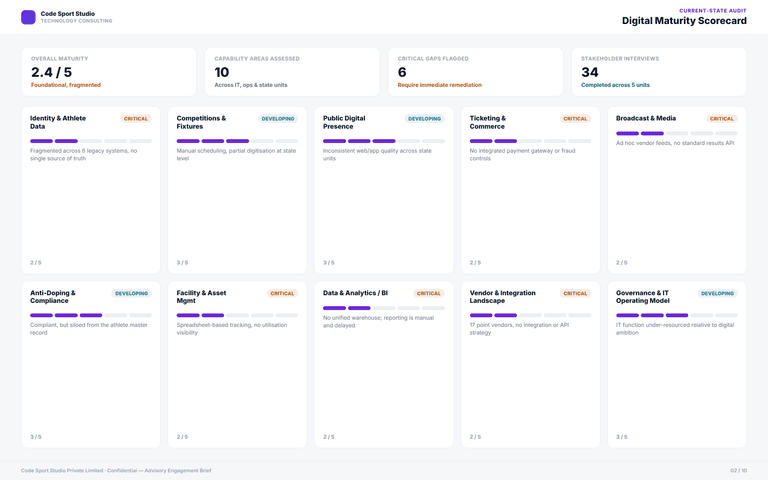Image resolution: width=768 pixels, height=480 pixels.
Task: Click the Developing badge on Governance & IT
Action: tap(717, 293)
